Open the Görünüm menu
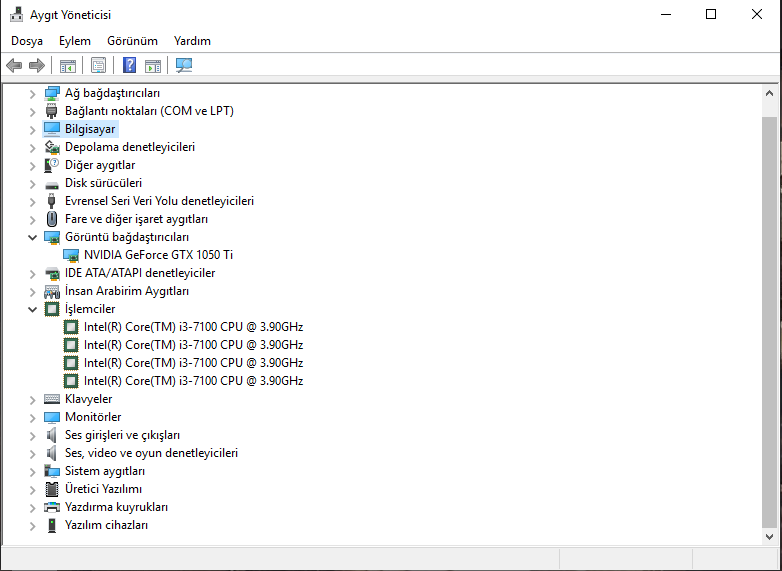Viewport: 782px width, 571px height. click(x=132, y=41)
